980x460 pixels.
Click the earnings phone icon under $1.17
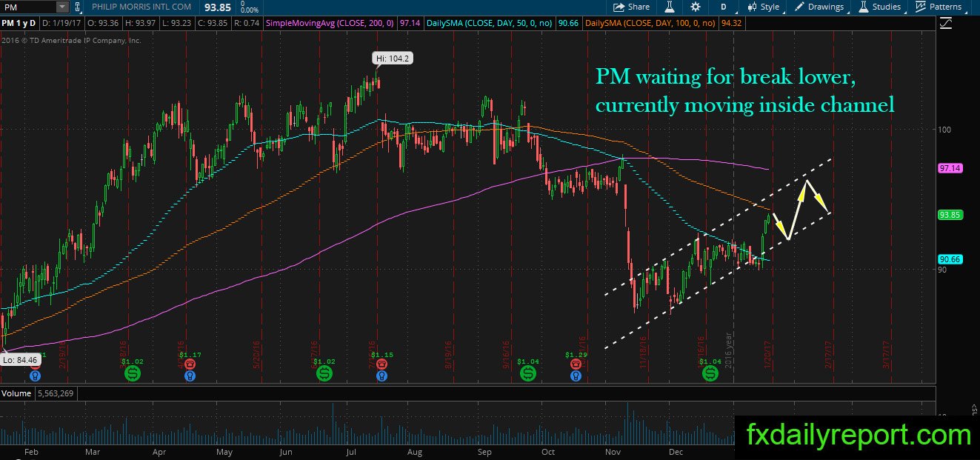(x=190, y=364)
